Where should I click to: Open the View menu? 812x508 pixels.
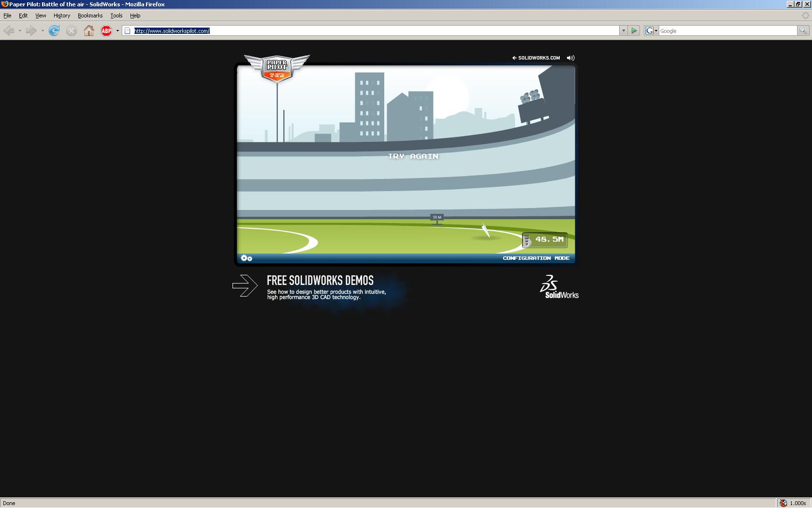[x=41, y=15]
